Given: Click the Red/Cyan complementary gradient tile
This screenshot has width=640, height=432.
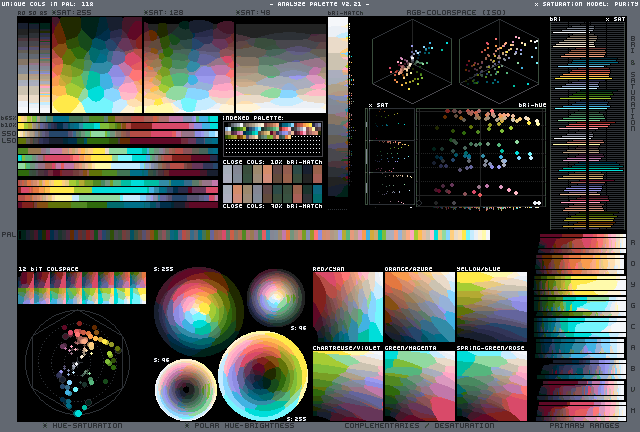Looking at the screenshot, I should pos(347,308).
